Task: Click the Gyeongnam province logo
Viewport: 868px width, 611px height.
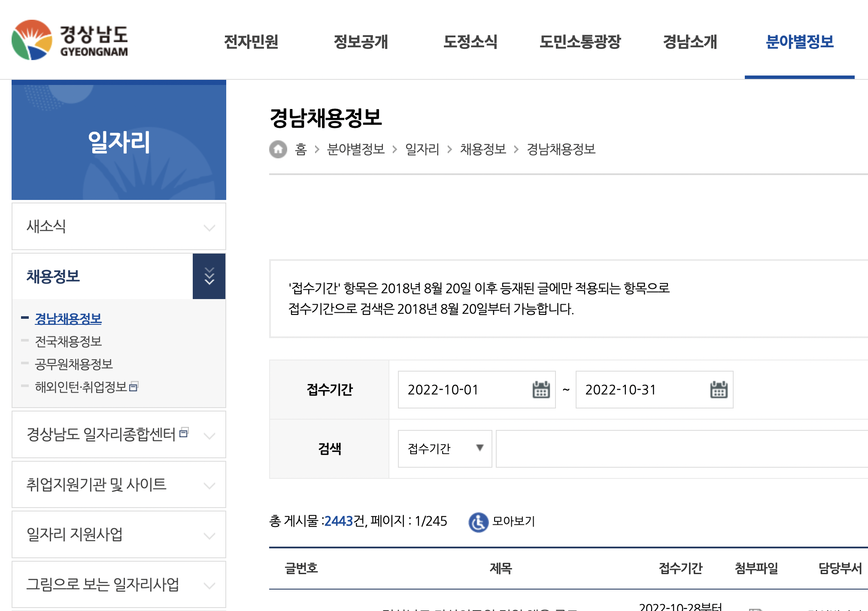Action: tap(70, 41)
